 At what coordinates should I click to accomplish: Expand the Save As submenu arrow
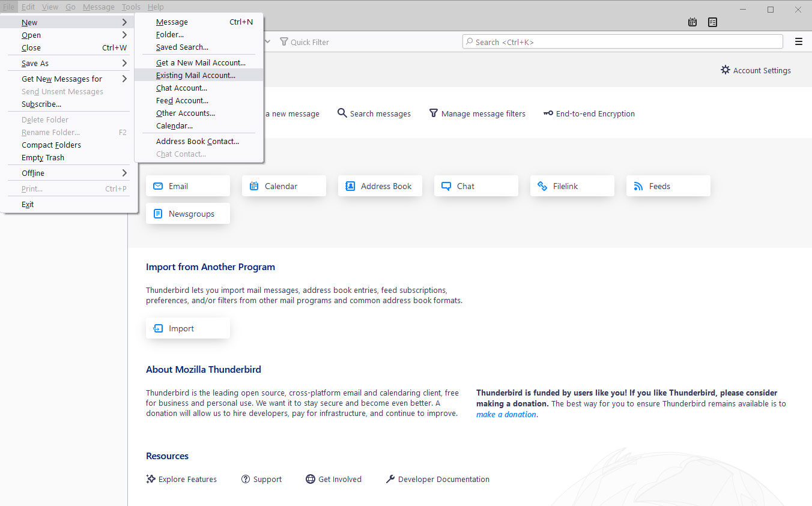point(124,63)
